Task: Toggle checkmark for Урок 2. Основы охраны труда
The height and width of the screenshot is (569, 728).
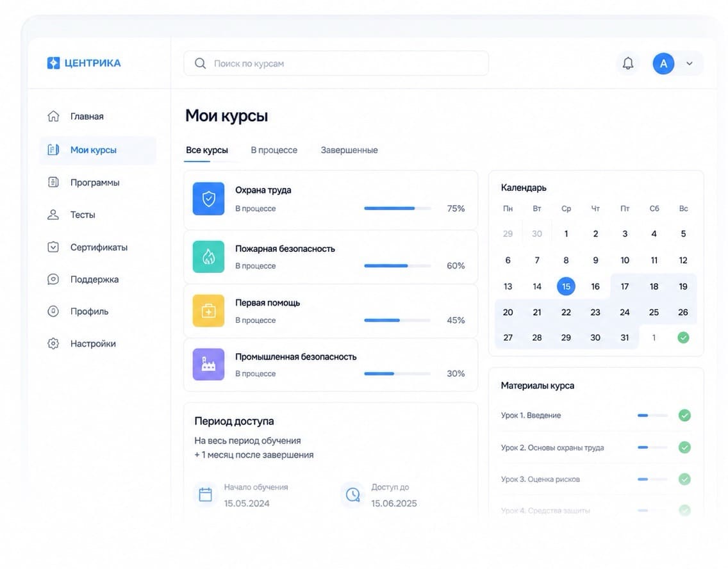Action: [x=684, y=447]
